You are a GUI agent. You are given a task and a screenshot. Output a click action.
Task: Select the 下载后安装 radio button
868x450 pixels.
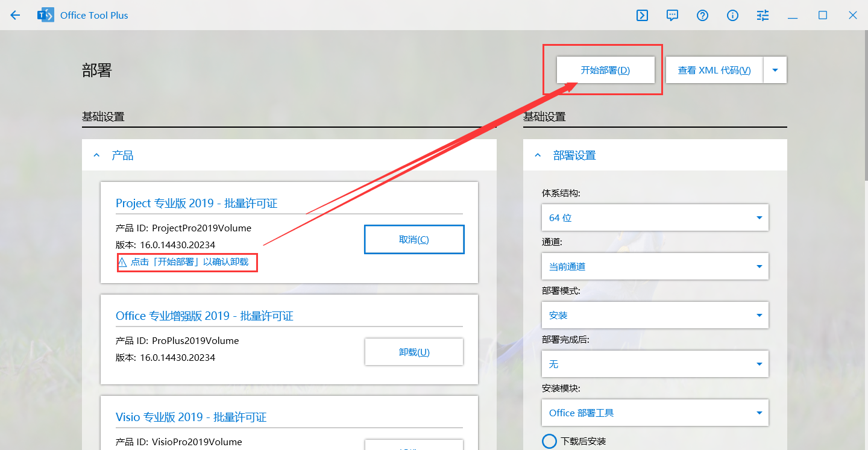[549, 441]
